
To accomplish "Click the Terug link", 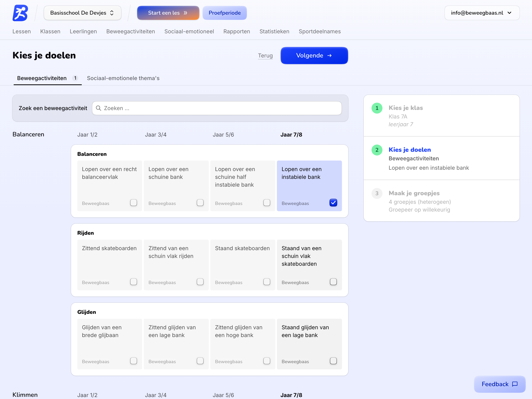I will click(265, 56).
